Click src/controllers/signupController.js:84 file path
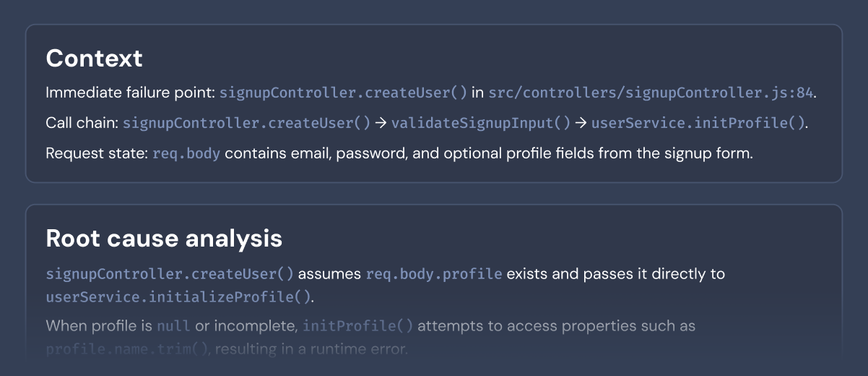The height and width of the screenshot is (376, 868). pos(651,93)
